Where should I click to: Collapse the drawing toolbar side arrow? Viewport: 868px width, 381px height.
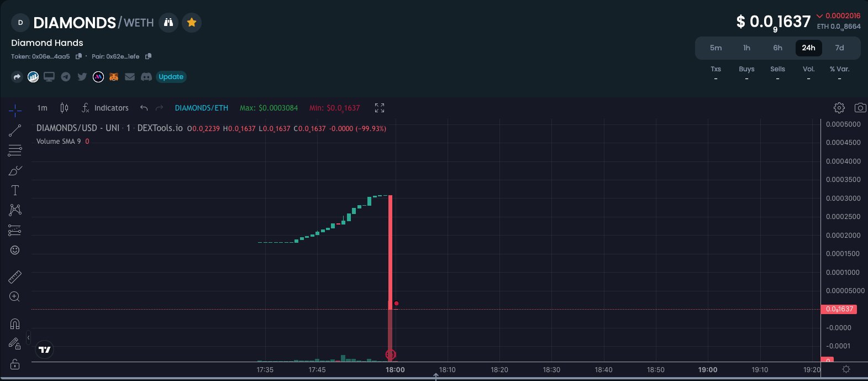click(x=28, y=337)
